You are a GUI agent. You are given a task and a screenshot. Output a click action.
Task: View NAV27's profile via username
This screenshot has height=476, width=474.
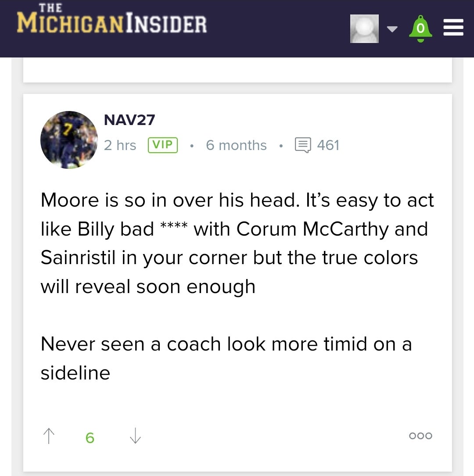(x=129, y=120)
